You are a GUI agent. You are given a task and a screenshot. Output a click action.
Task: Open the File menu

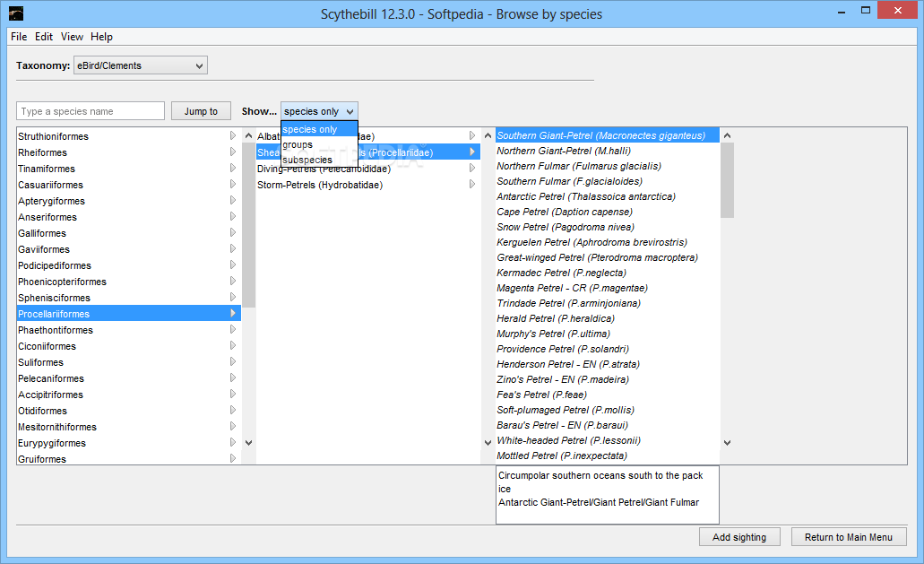tap(19, 37)
